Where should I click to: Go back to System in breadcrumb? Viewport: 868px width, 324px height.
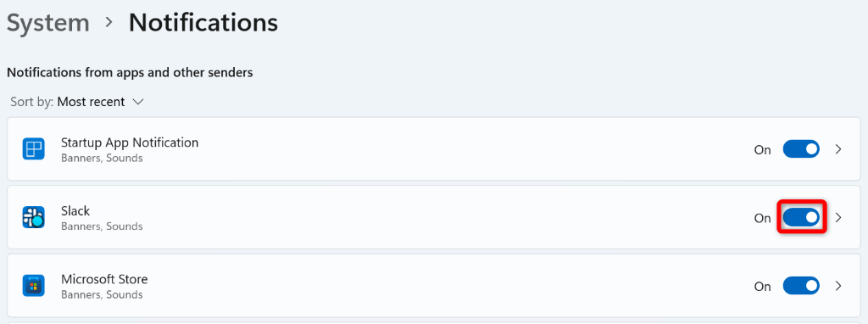(x=47, y=23)
